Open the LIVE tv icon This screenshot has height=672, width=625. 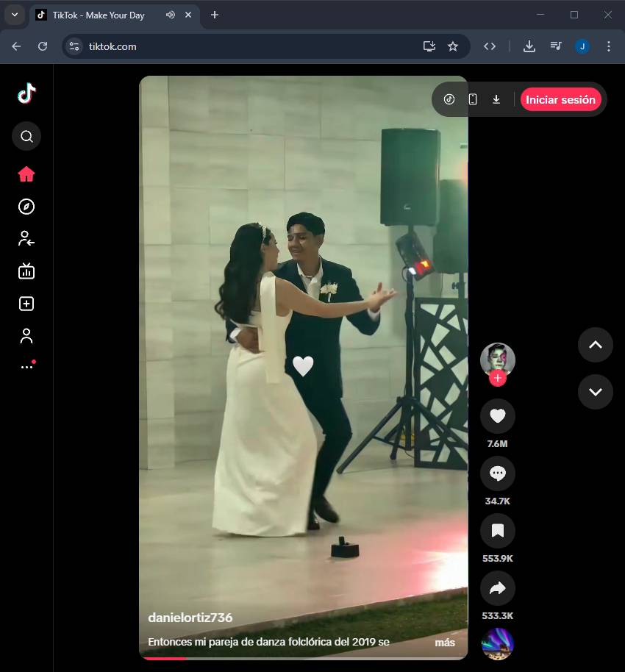pos(26,271)
